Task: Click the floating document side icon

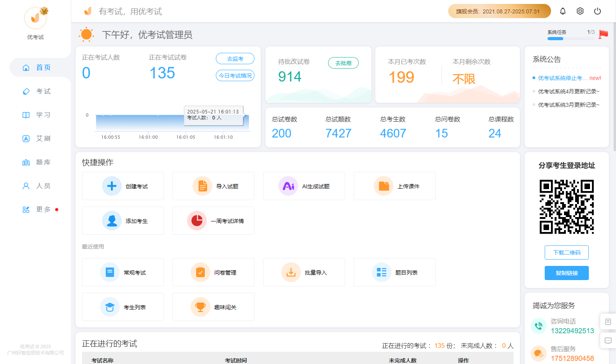Action: pyautogui.click(x=608, y=322)
